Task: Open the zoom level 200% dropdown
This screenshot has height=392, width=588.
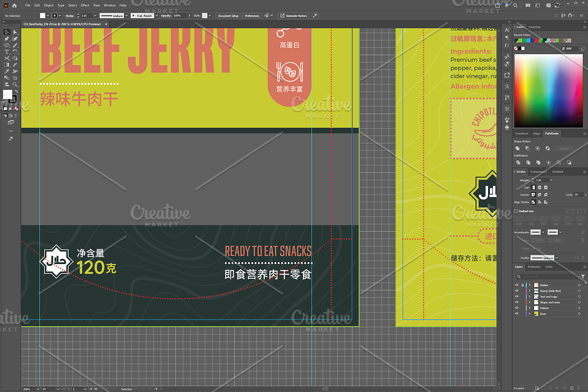Action: [38, 389]
